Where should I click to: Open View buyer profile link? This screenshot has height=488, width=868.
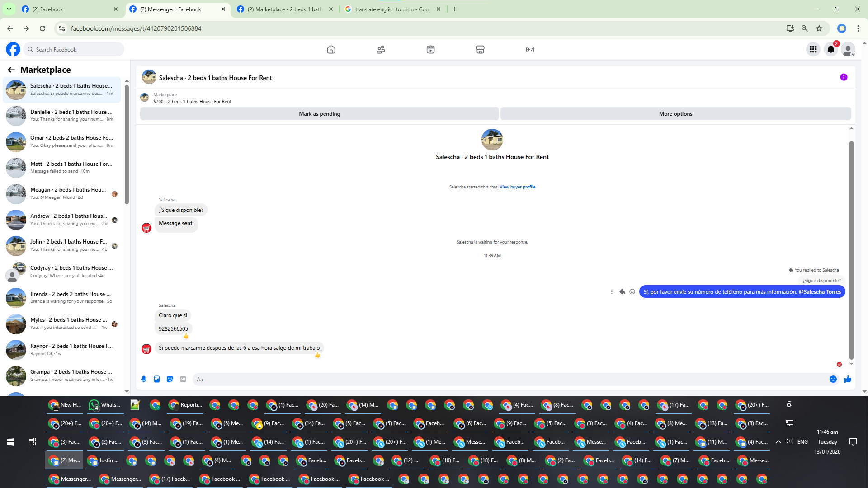[517, 187]
